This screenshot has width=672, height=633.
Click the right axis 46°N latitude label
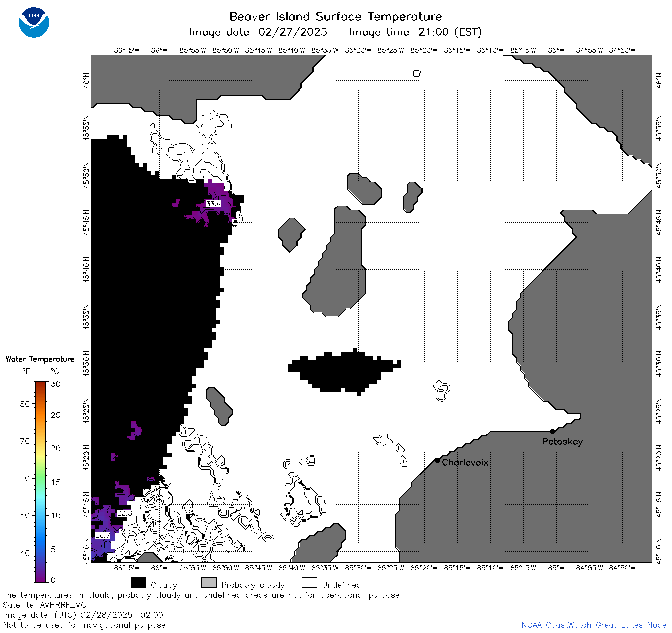tap(659, 80)
